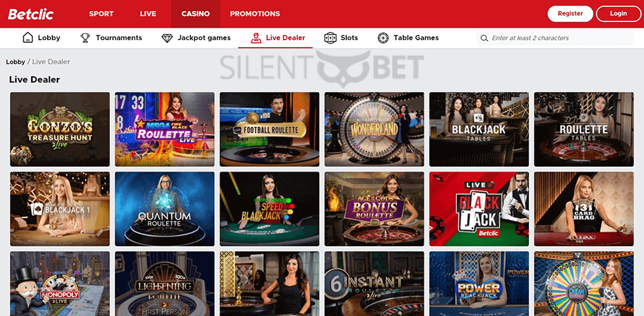Image resolution: width=644 pixels, height=316 pixels.
Task: Click the Betclic logo
Action: tap(30, 14)
